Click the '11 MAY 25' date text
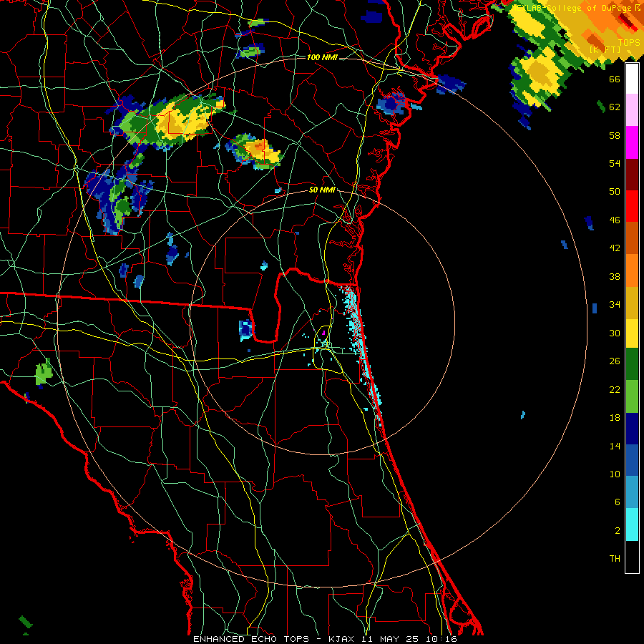 pos(390,639)
